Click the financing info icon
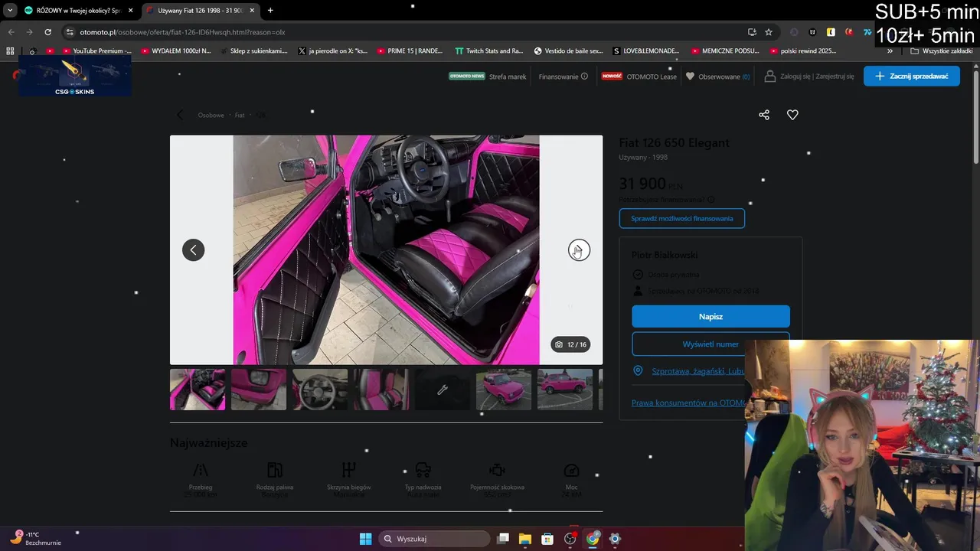The height and width of the screenshot is (551, 980). click(710, 200)
